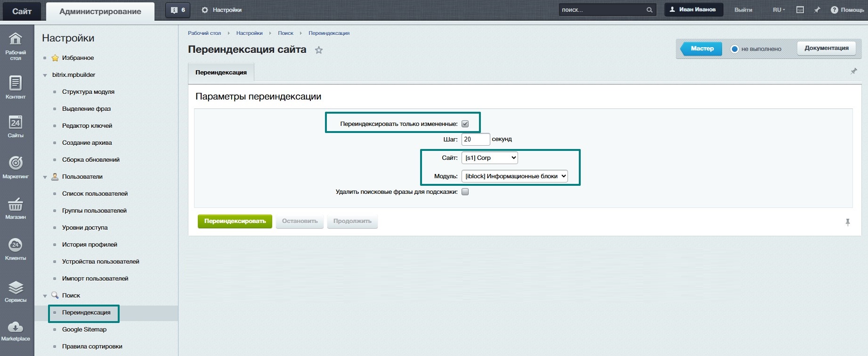This screenshot has width=868, height=356.
Task: Toggle Переиндексировать только измененные checkbox
Action: click(465, 124)
